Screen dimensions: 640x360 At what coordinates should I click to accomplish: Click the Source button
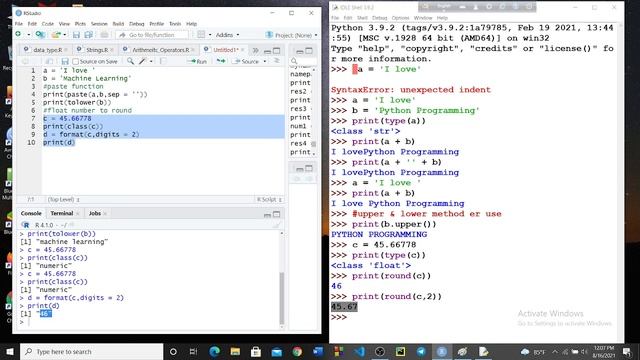(x=246, y=62)
